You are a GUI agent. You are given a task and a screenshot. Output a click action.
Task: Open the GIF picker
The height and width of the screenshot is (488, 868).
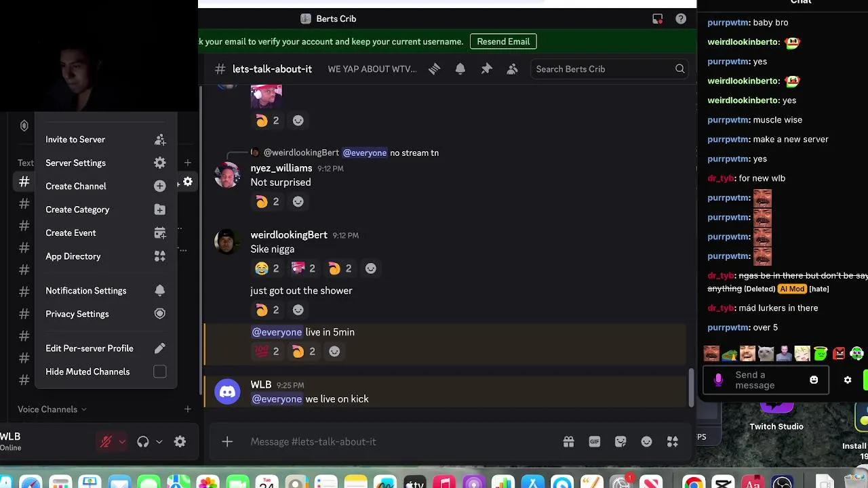coord(595,442)
